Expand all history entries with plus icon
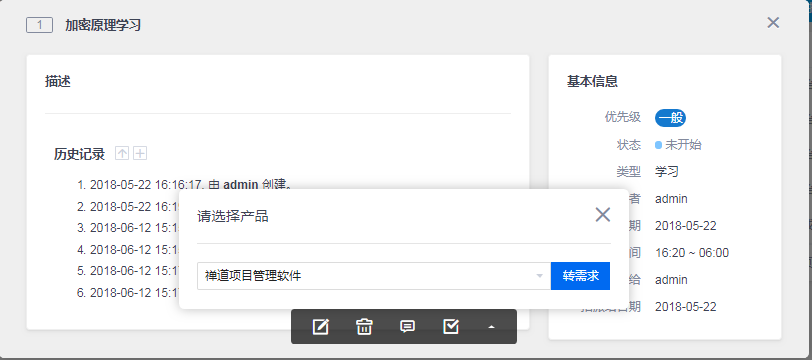 click(x=140, y=153)
